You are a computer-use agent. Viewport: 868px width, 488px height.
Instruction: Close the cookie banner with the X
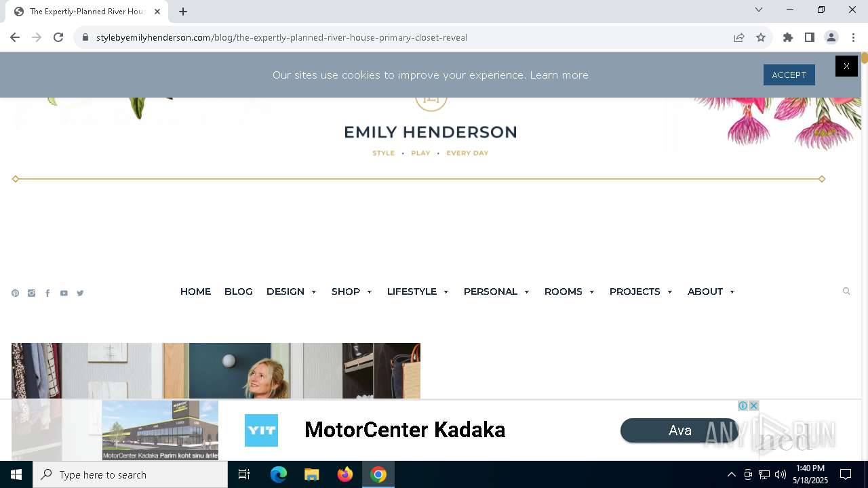point(846,66)
